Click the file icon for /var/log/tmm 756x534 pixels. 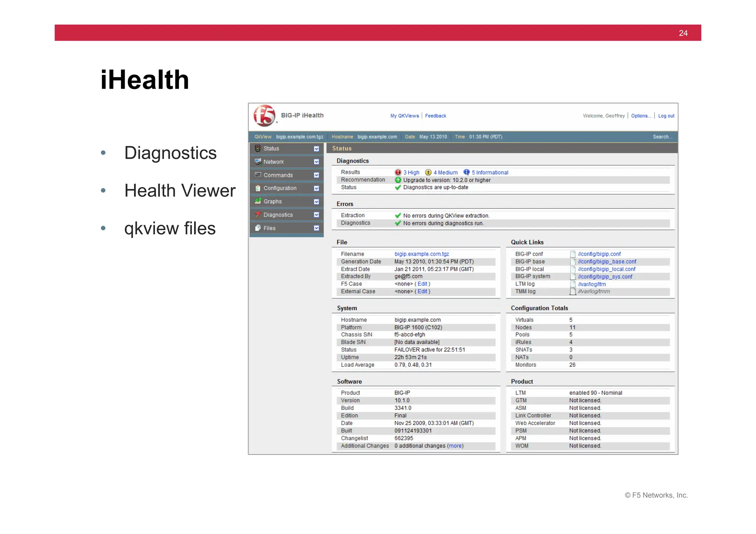[x=573, y=292]
